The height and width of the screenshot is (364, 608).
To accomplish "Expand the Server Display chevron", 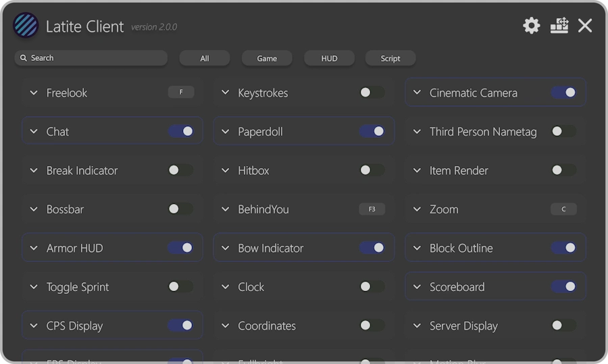I will click(x=417, y=326).
